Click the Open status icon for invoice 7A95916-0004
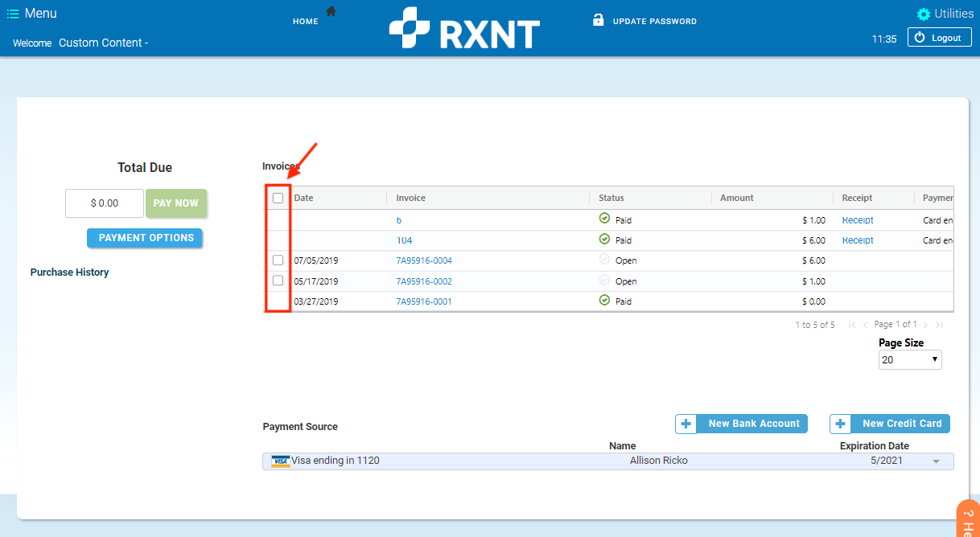This screenshot has height=537, width=980. (x=604, y=260)
